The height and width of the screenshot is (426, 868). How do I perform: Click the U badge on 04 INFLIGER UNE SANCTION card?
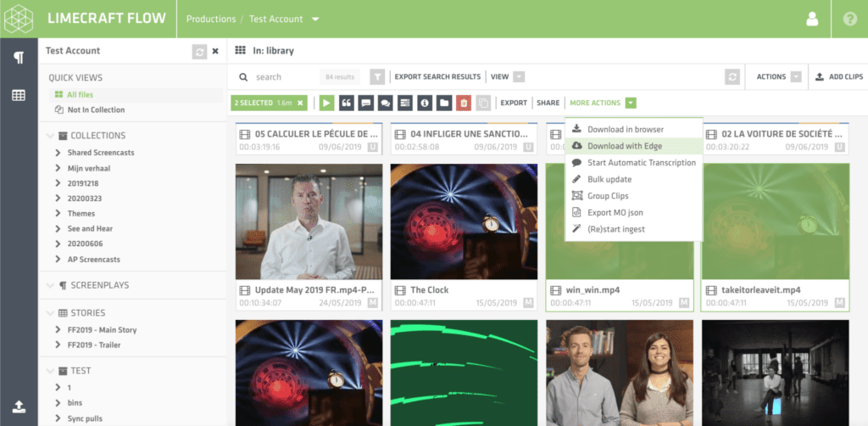pos(529,148)
